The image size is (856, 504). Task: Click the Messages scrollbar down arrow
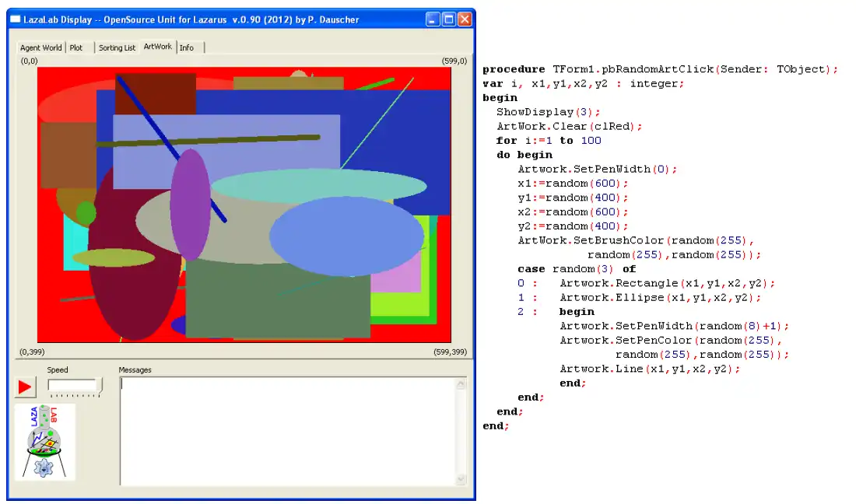coord(461,478)
